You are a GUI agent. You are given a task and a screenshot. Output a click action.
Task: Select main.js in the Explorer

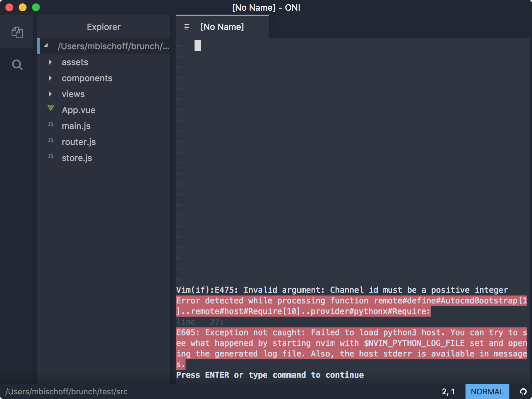pos(76,126)
